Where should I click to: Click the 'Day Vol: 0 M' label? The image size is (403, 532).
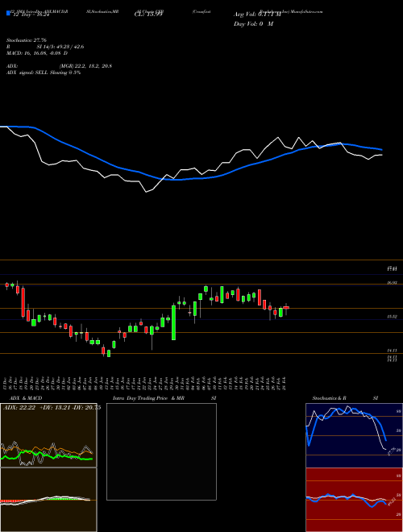click(253, 24)
